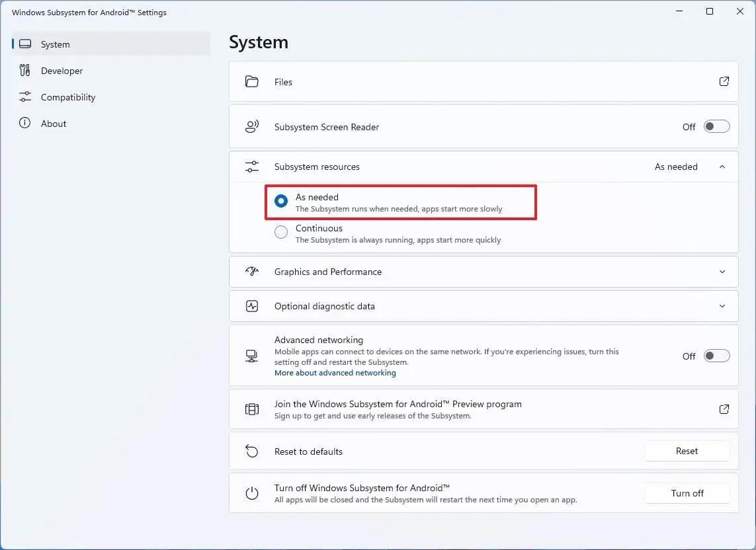Open the About page
Image resolution: width=756 pixels, height=550 pixels.
click(x=111, y=124)
